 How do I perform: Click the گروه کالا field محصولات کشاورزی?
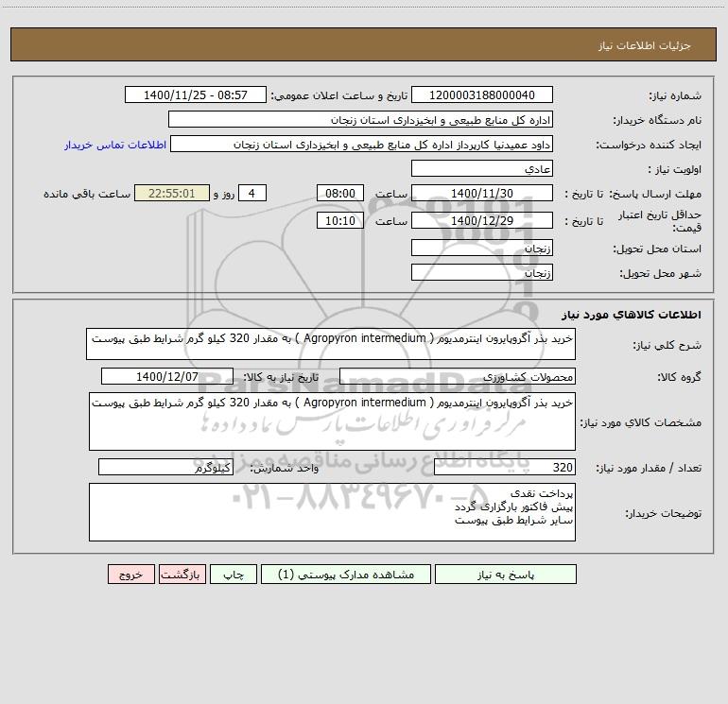click(x=458, y=376)
